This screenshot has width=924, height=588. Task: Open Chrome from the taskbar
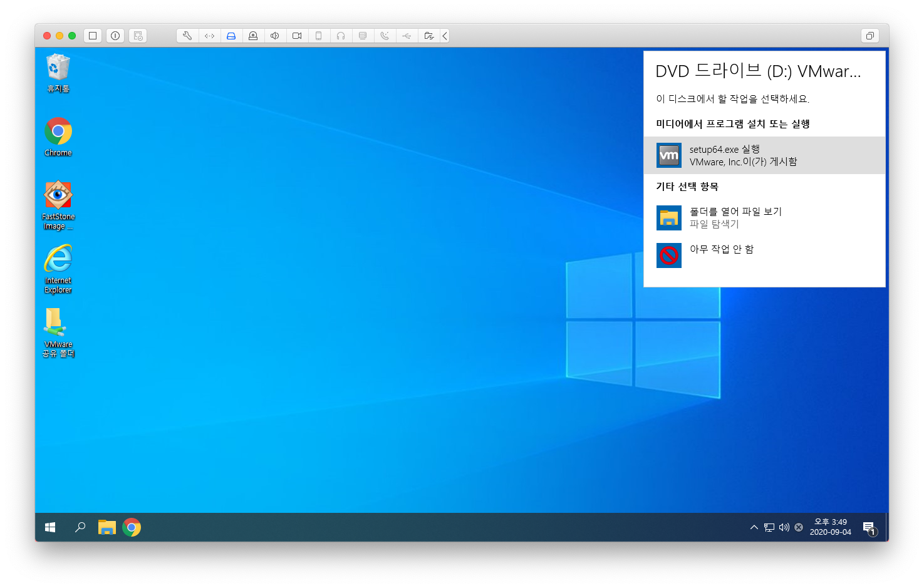tap(132, 527)
